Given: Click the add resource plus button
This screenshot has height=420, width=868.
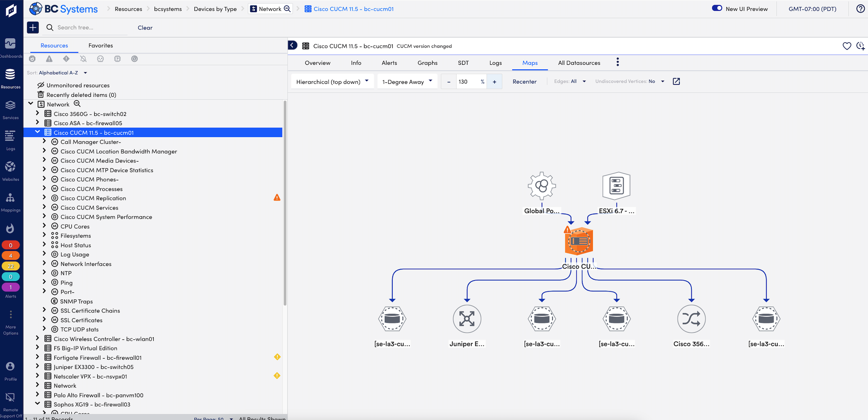Looking at the screenshot, I should coord(33,27).
